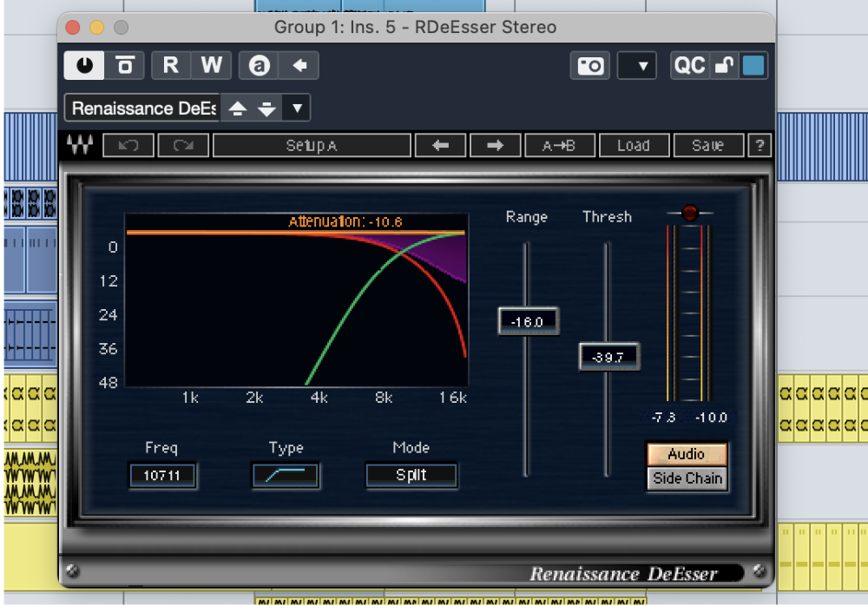Click the plug-in bypass button
Viewport: 868px width, 606px height.
pyautogui.click(x=126, y=65)
